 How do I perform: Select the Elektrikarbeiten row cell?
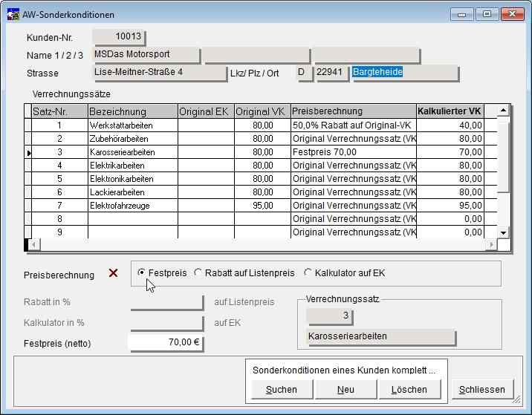pyautogui.click(x=133, y=166)
